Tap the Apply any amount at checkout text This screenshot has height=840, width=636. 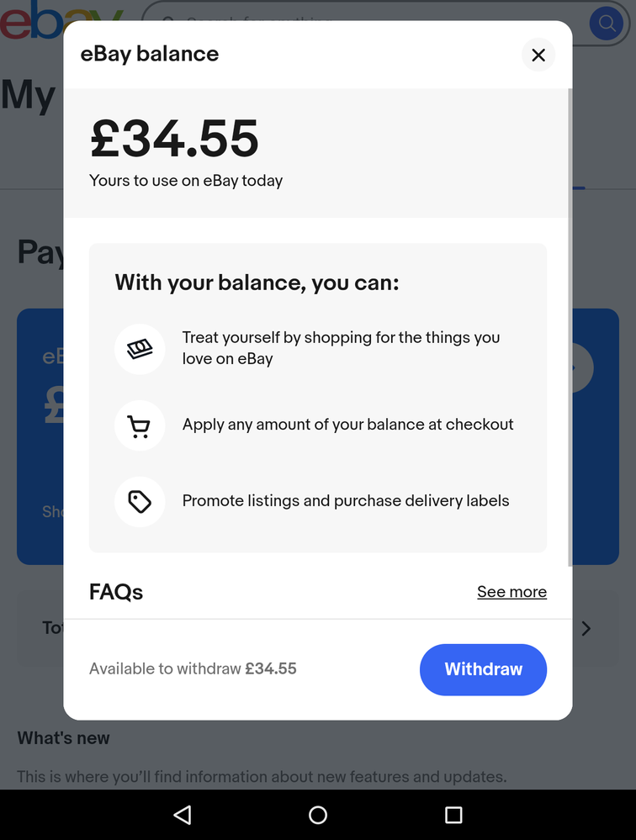(347, 425)
